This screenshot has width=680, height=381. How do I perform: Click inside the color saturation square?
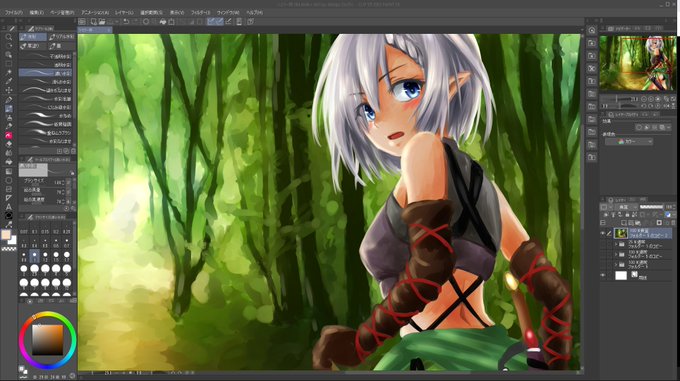(48, 339)
